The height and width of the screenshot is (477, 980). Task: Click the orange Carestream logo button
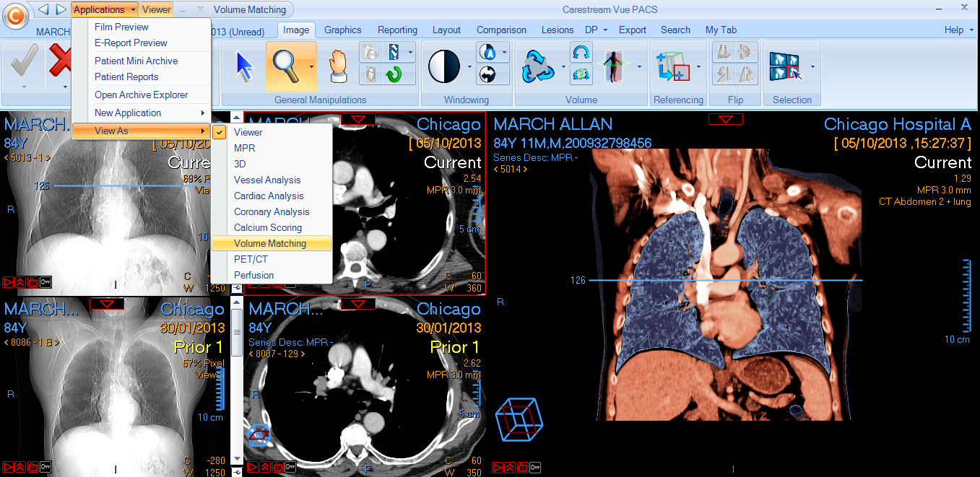[15, 14]
